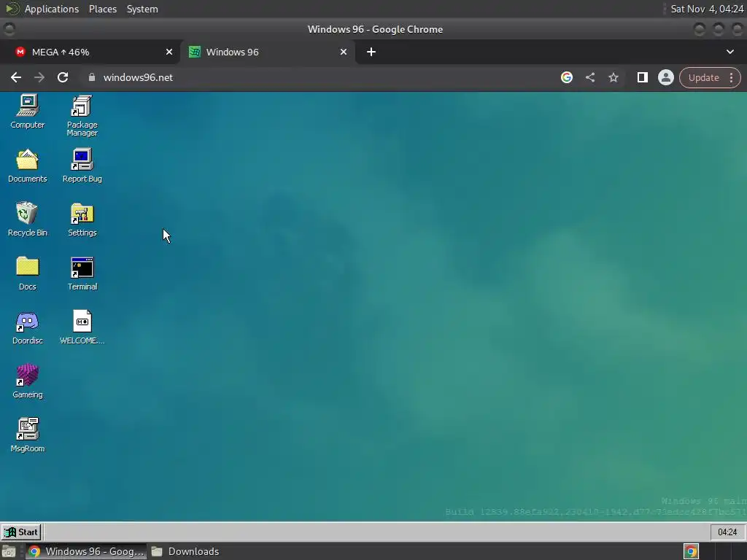Open the Recycle Bin icon
This screenshot has width=747, height=560.
(28, 219)
